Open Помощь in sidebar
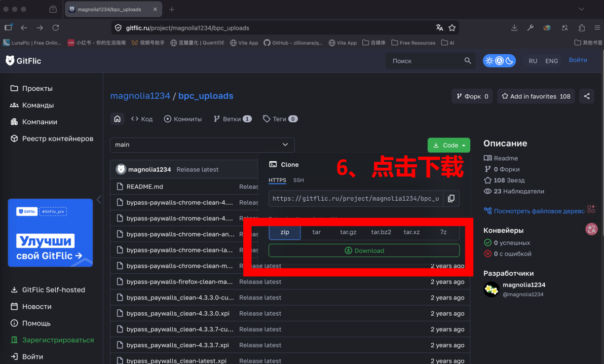 (x=30, y=323)
